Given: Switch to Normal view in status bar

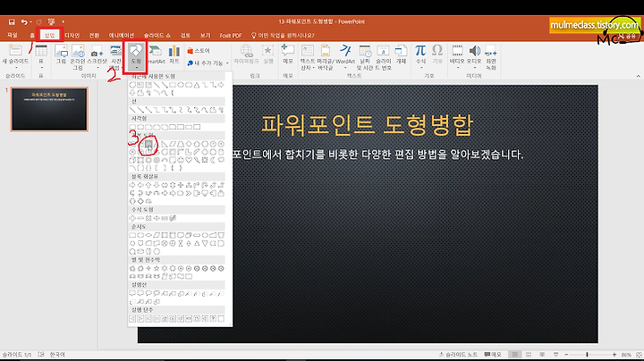Looking at the screenshot, I should [x=514, y=355].
